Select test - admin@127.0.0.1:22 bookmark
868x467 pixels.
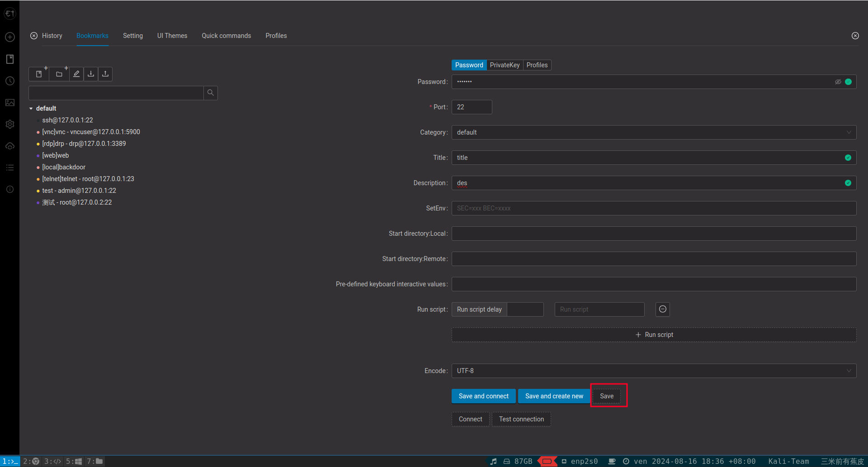click(x=79, y=191)
